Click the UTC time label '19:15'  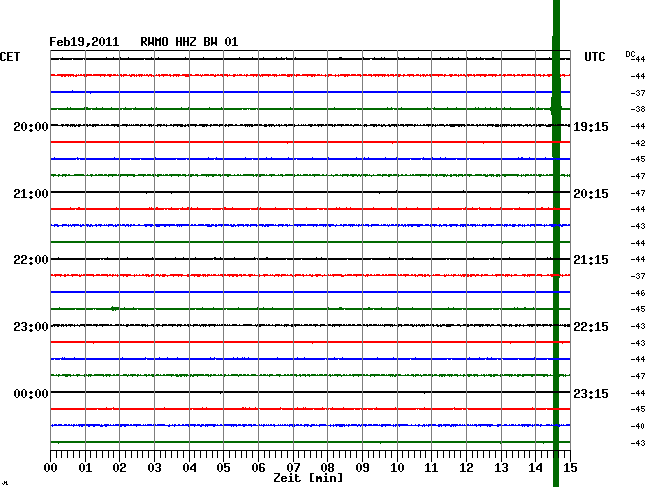click(x=591, y=126)
